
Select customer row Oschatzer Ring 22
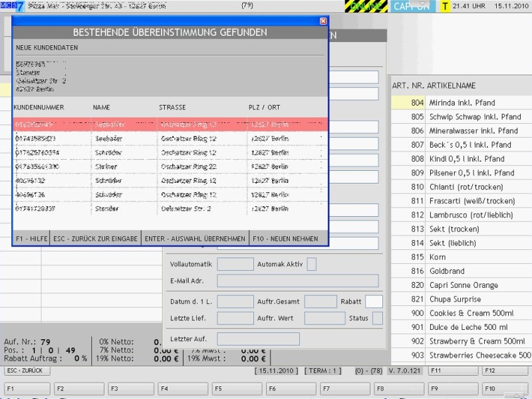tap(170, 167)
